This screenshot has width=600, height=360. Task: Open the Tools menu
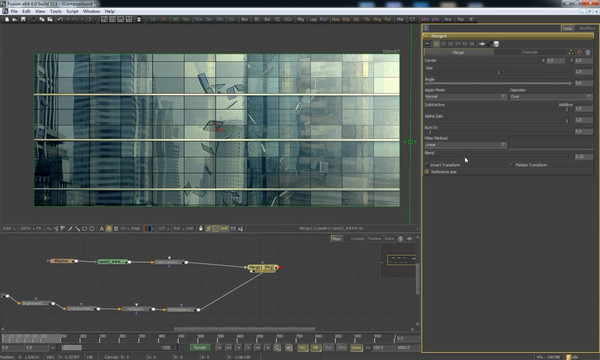[x=55, y=11]
